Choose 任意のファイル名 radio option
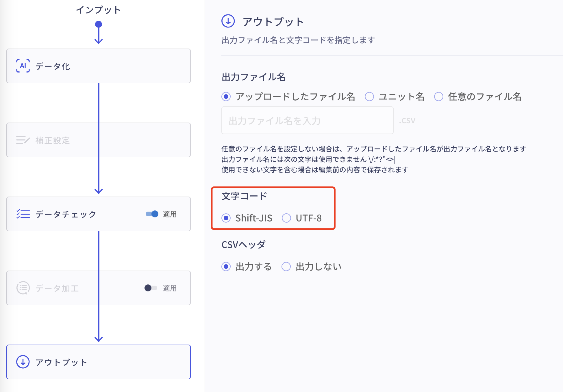563x392 pixels. (438, 97)
